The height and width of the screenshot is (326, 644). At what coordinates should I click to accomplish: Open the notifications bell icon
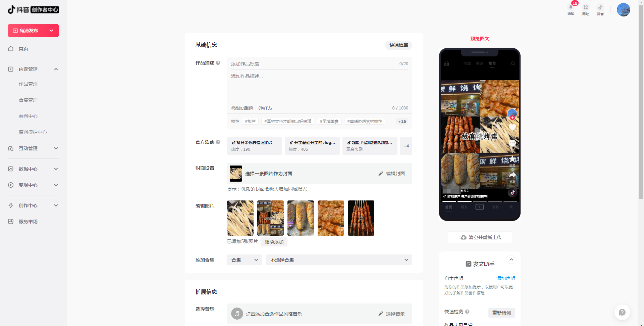pyautogui.click(x=571, y=7)
